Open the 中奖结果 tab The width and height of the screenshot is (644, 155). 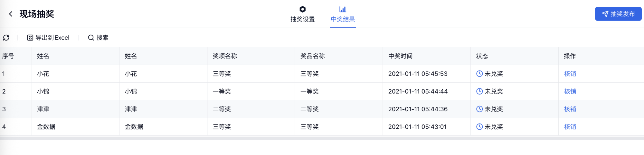click(343, 19)
